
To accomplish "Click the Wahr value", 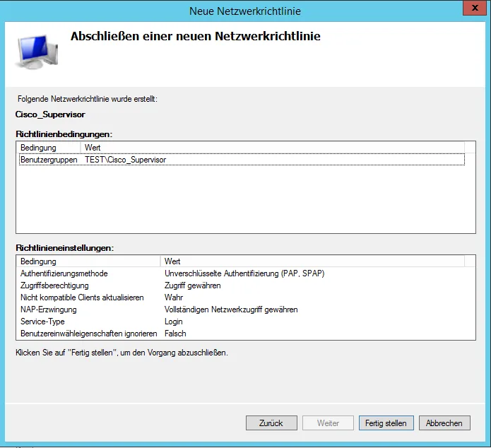I will [x=174, y=297].
